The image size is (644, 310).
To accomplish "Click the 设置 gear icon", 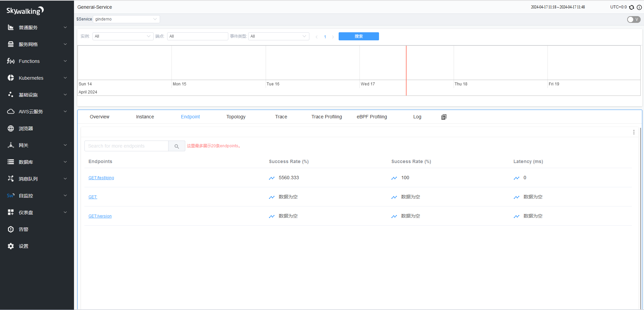I will click(x=11, y=246).
